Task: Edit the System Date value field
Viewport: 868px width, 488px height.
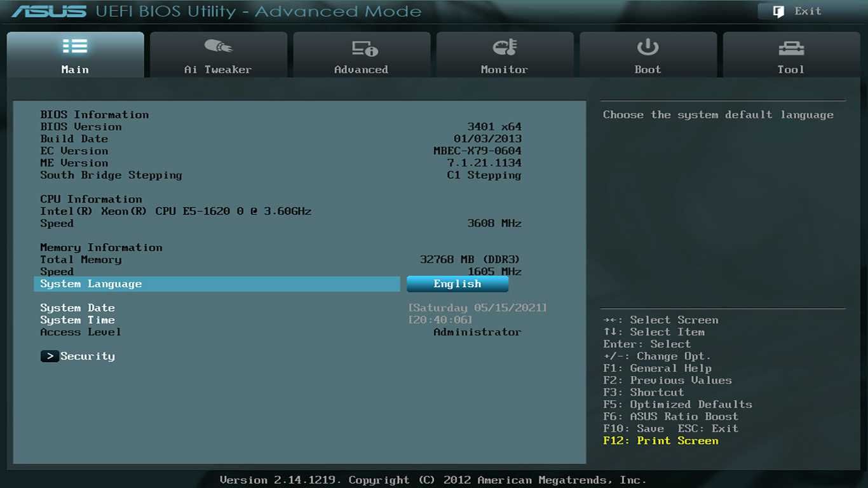Action: (477, 308)
